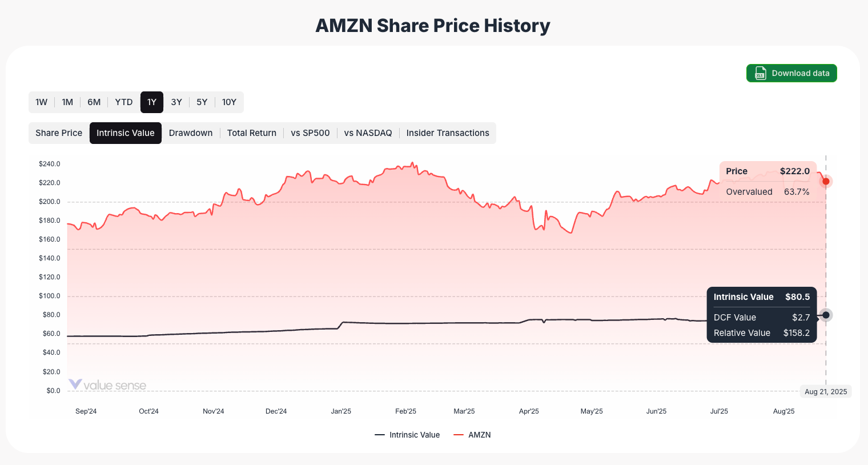Open the Total Return view
Image resolution: width=868 pixels, height=465 pixels.
click(x=252, y=133)
